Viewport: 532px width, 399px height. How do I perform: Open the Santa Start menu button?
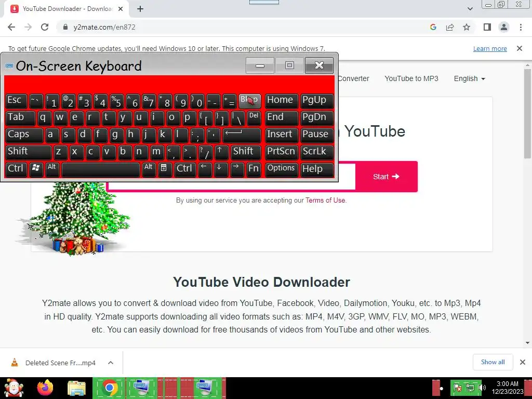(14, 388)
